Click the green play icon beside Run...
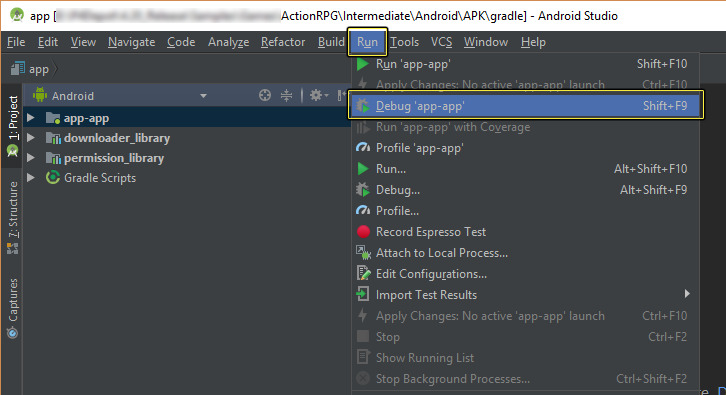The height and width of the screenshot is (395, 726). (363, 169)
